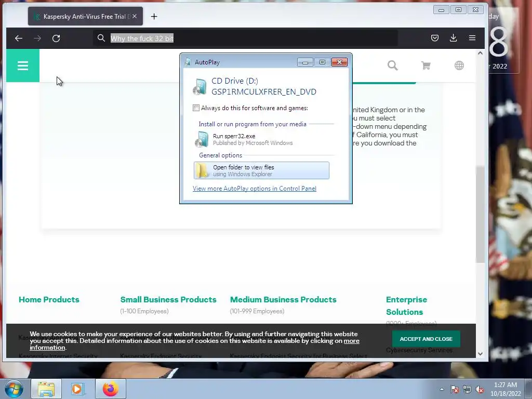Maximize the Firefox browser window
The height and width of the screenshot is (399, 532).
[458, 10]
